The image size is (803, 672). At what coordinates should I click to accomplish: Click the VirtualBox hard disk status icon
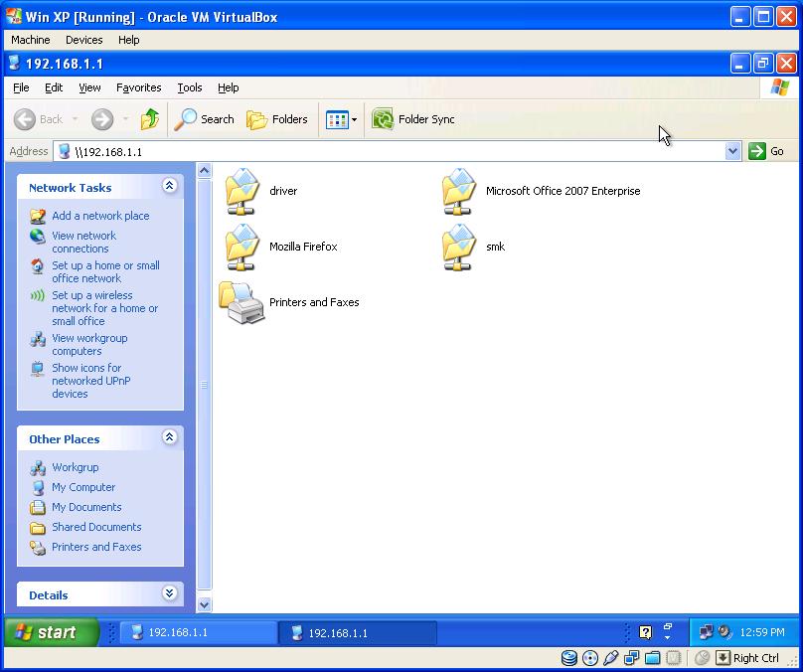pos(569,658)
